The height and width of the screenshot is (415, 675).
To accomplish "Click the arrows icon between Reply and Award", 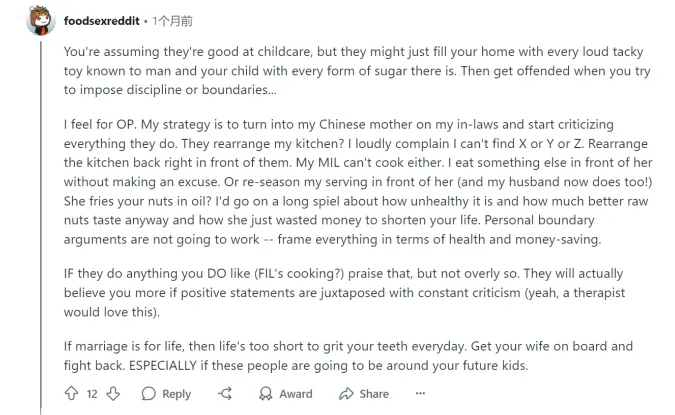I will click(x=225, y=394).
